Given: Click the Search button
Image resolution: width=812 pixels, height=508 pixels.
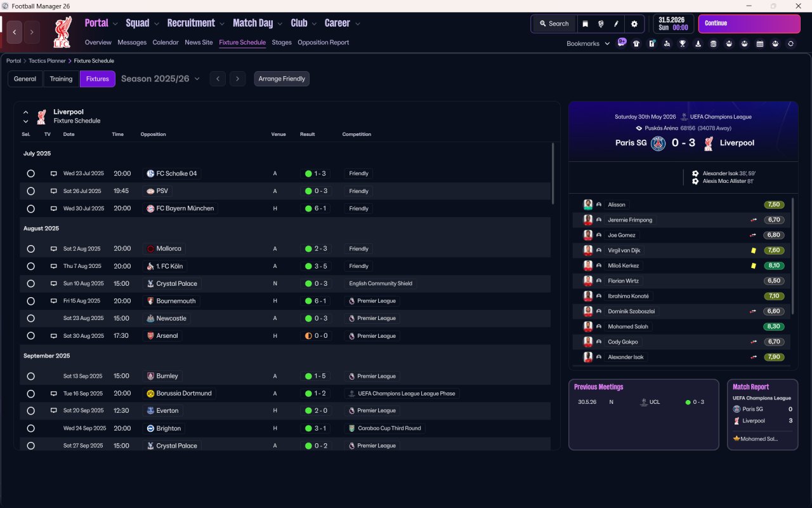Looking at the screenshot, I should (554, 23).
